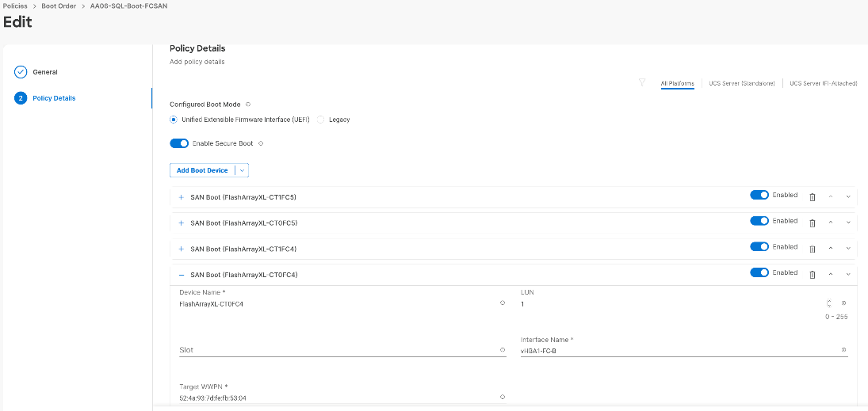The height and width of the screenshot is (411, 868).
Task: Open info icon beside Enable Secure Boot
Action: (261, 143)
